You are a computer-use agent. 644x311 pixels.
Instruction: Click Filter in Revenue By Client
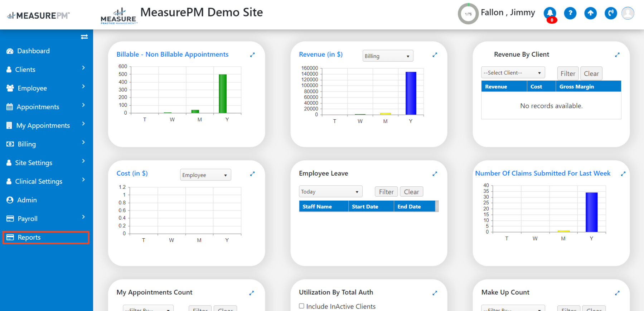[x=568, y=73]
